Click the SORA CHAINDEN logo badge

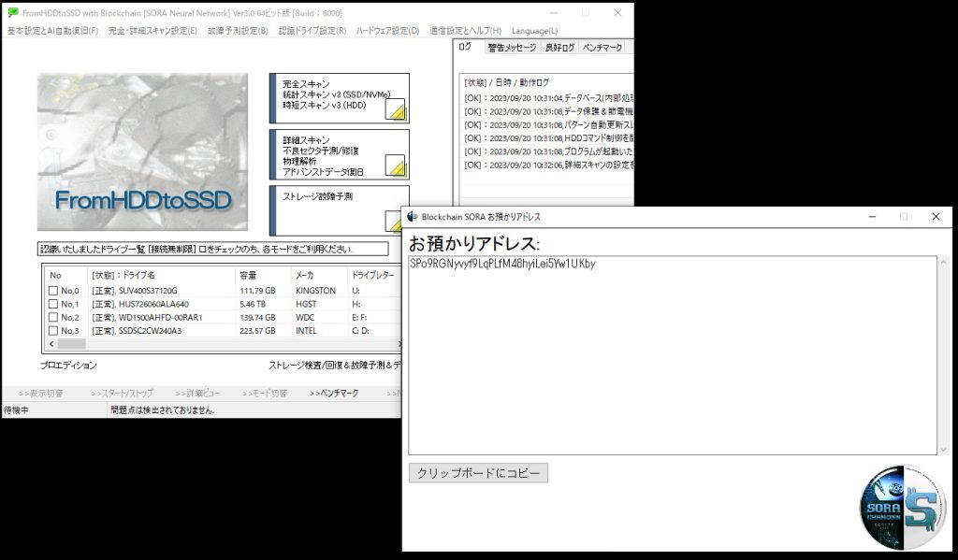click(x=902, y=507)
